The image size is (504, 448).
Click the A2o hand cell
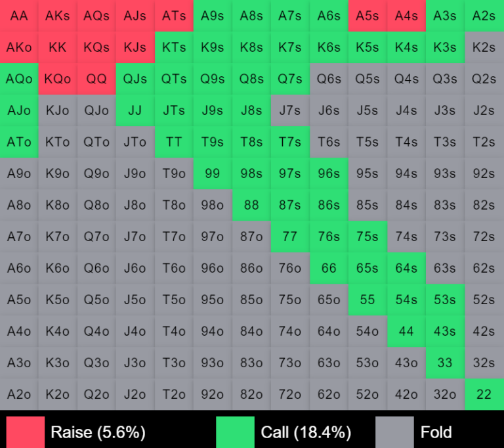(19, 394)
